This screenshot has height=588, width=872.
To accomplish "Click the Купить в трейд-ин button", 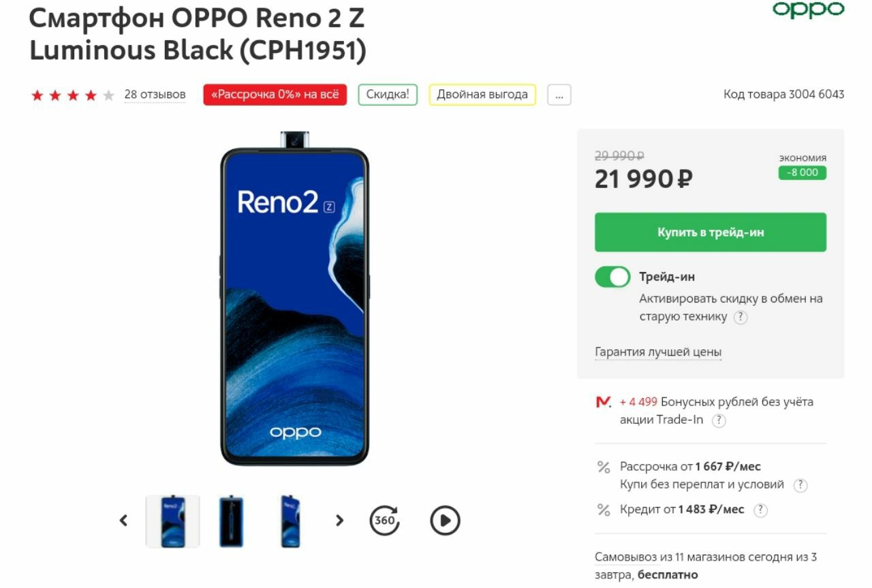I will [710, 232].
